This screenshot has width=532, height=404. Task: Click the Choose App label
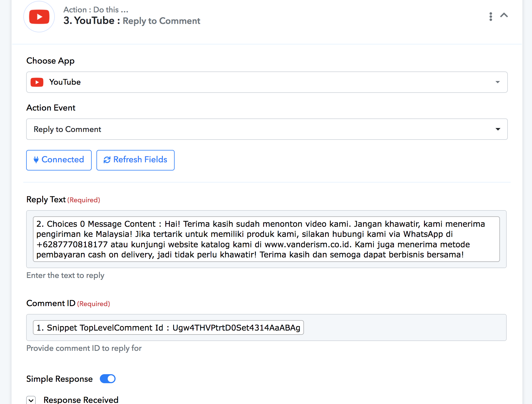[50, 61]
